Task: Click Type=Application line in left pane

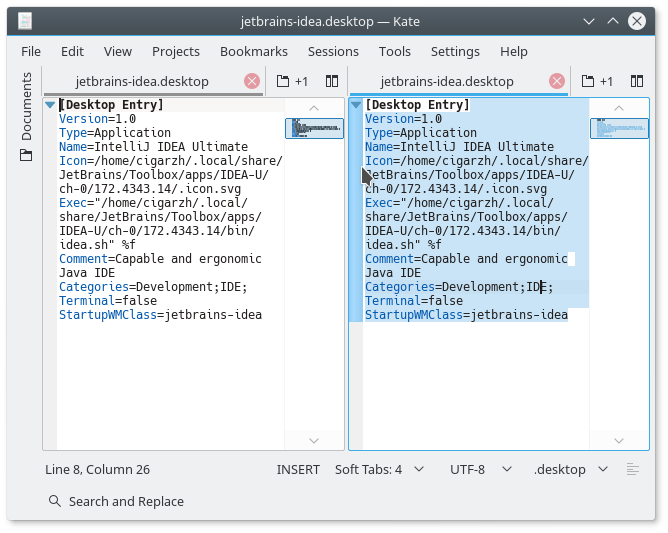Action: pyautogui.click(x=115, y=133)
